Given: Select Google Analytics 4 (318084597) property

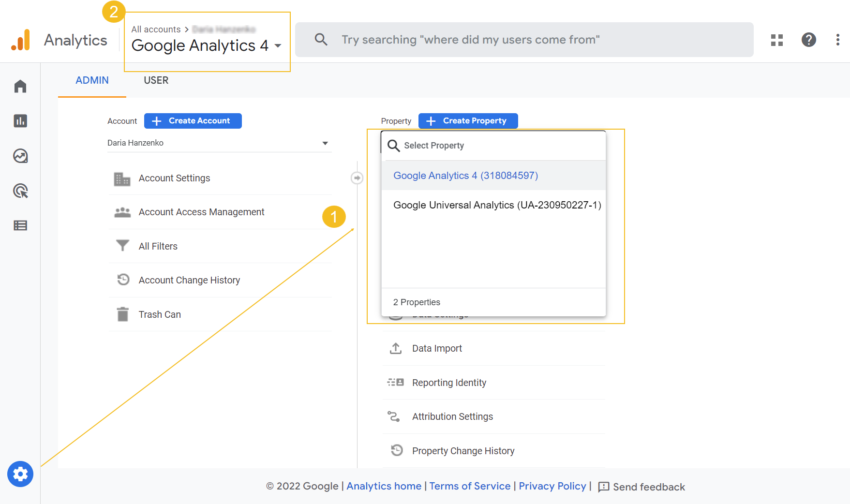Looking at the screenshot, I should click(x=493, y=176).
